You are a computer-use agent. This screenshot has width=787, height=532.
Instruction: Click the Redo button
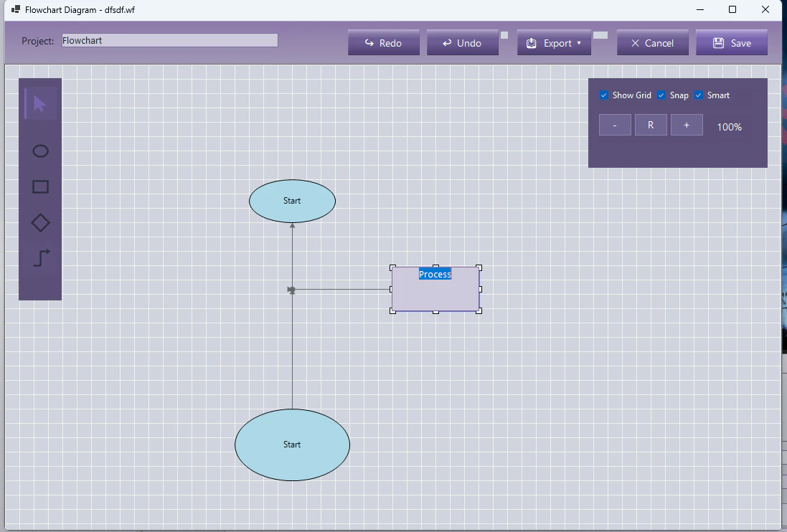coord(384,43)
